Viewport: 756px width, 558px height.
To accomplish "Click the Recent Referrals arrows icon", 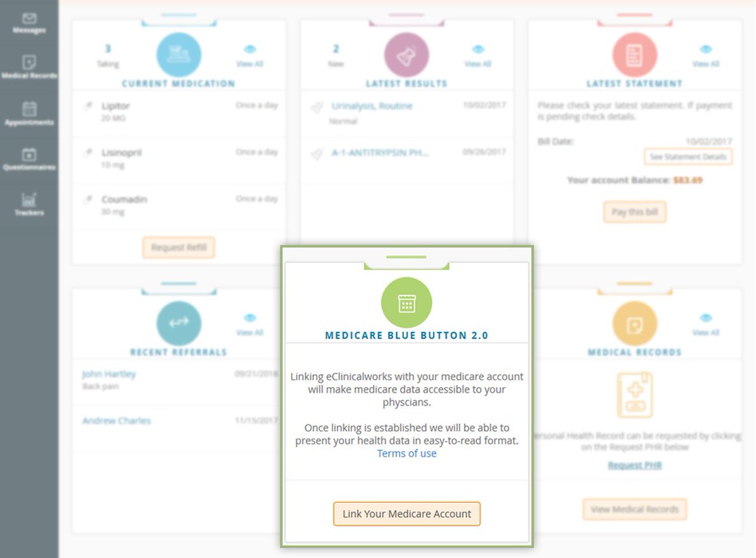I will pyautogui.click(x=179, y=323).
